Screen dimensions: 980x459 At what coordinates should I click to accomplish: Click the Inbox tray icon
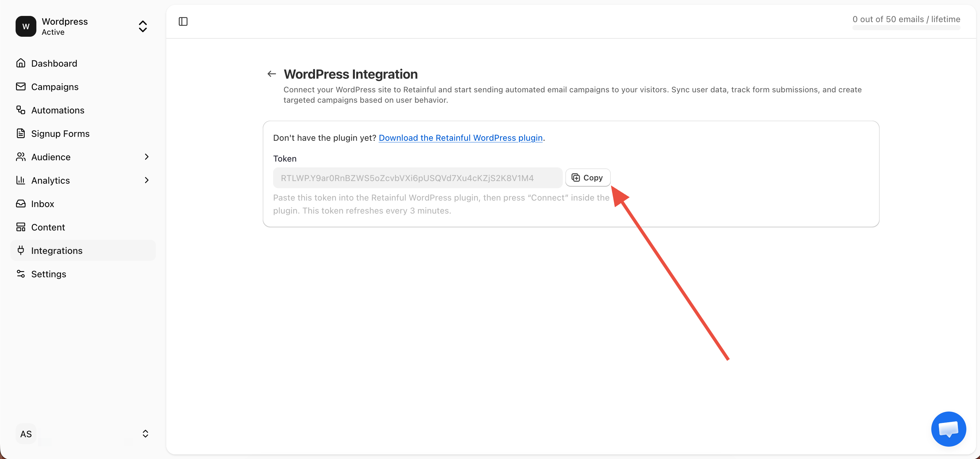pos(20,203)
